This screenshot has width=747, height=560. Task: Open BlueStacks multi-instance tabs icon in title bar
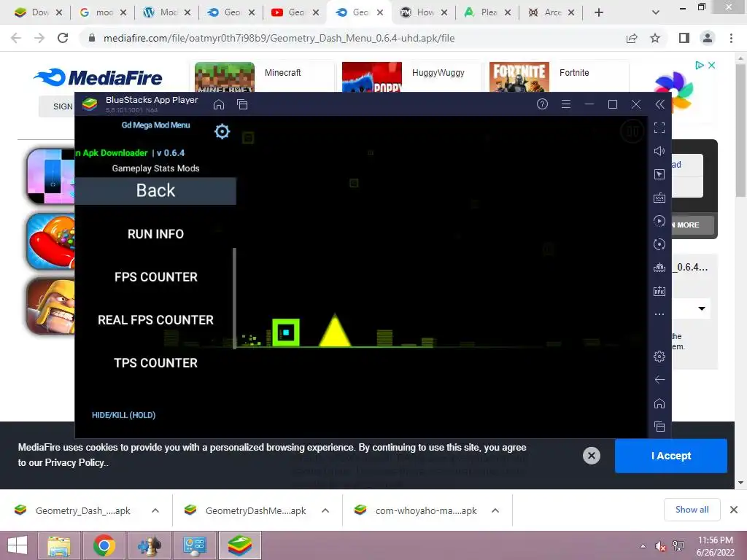coord(242,104)
